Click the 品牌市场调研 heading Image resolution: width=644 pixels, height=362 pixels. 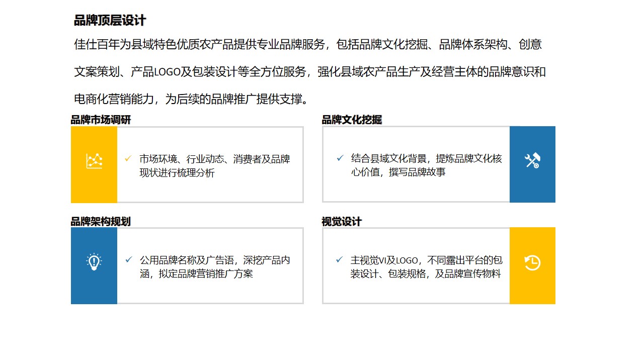pyautogui.click(x=101, y=120)
